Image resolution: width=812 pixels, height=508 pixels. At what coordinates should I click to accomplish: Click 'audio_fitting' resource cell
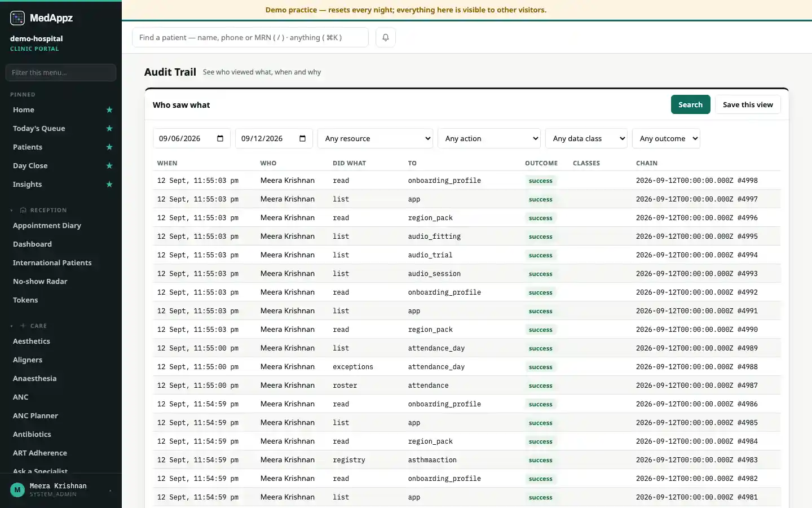click(434, 237)
